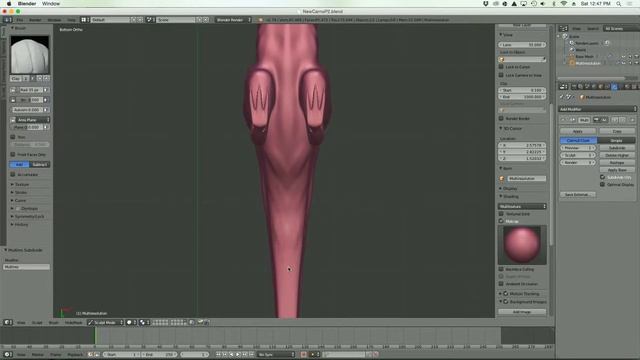Open the Add Modifier dropdown
The width and height of the screenshot is (640, 360).
597,109
